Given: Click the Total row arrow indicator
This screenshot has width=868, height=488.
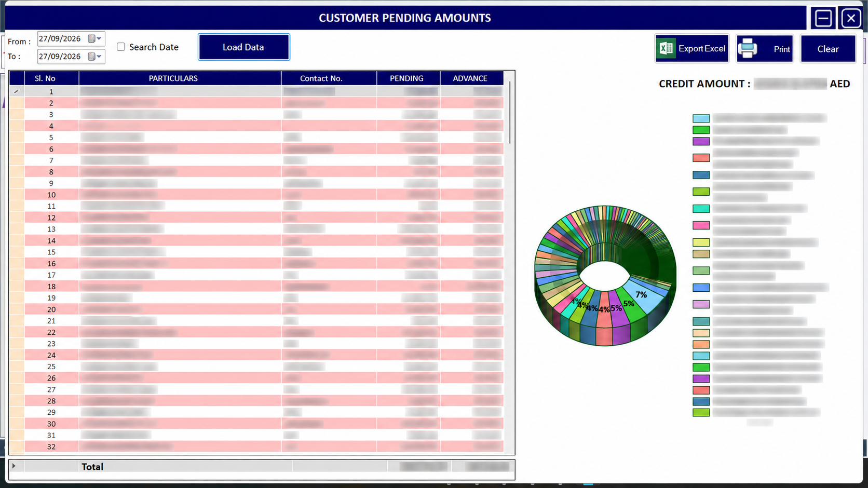Looking at the screenshot, I should pos(14,466).
